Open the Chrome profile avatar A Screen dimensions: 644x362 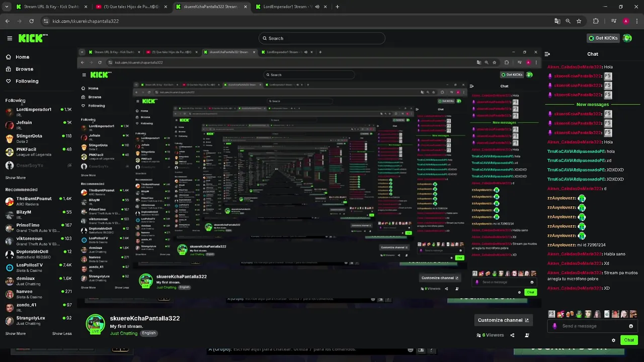tap(626, 21)
